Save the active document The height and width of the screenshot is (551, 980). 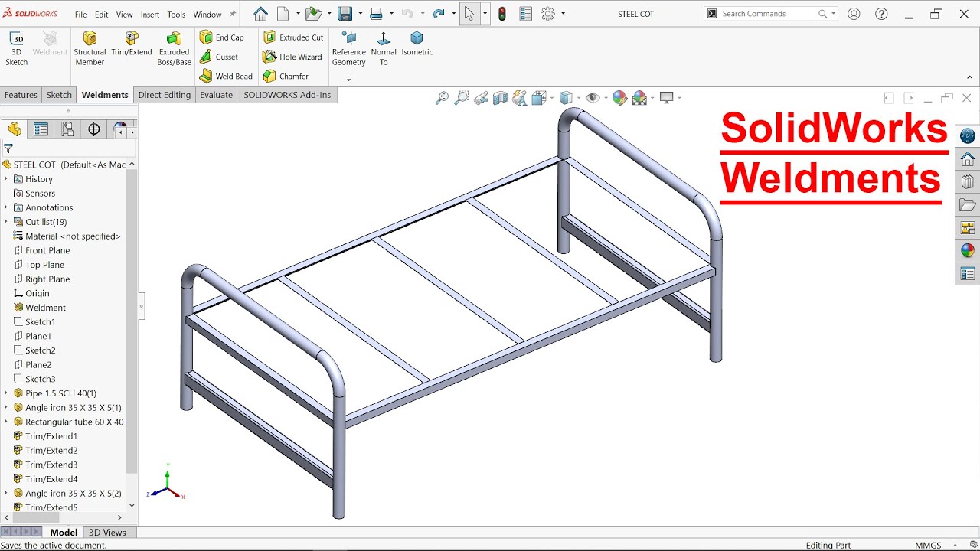coord(345,14)
